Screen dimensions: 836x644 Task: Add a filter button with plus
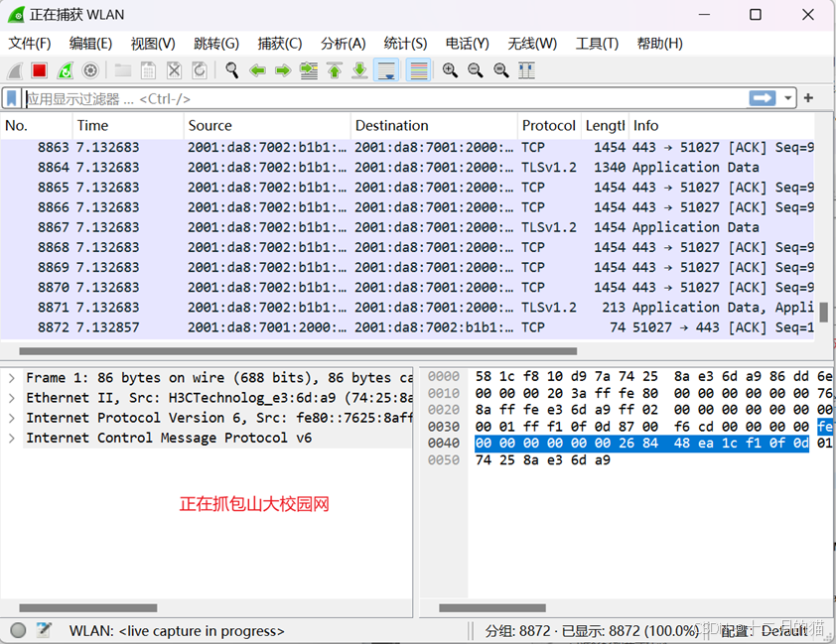(808, 98)
